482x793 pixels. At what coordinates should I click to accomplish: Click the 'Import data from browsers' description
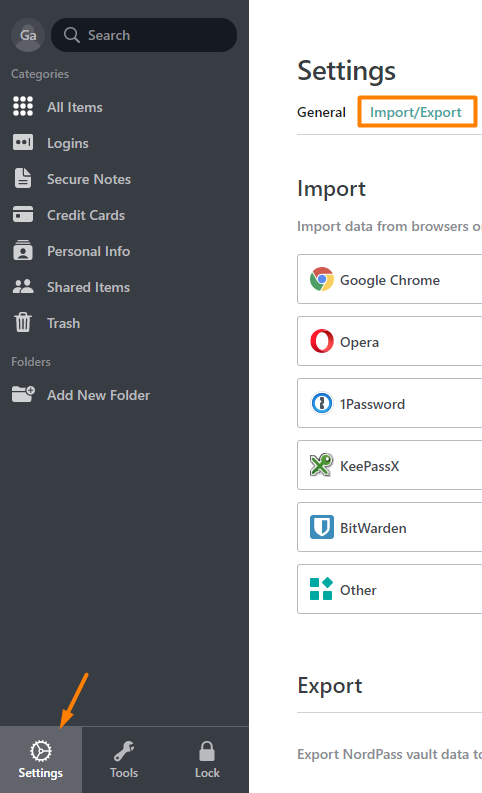tap(389, 226)
